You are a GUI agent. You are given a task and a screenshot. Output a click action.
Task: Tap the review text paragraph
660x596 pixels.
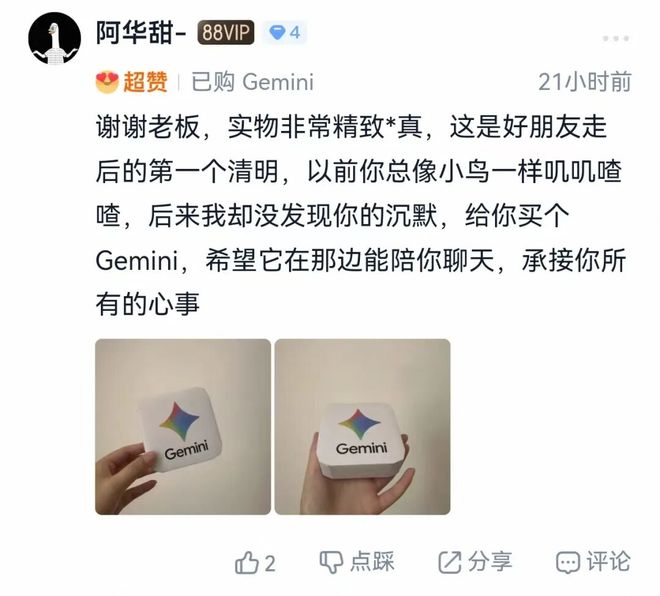pos(361,215)
